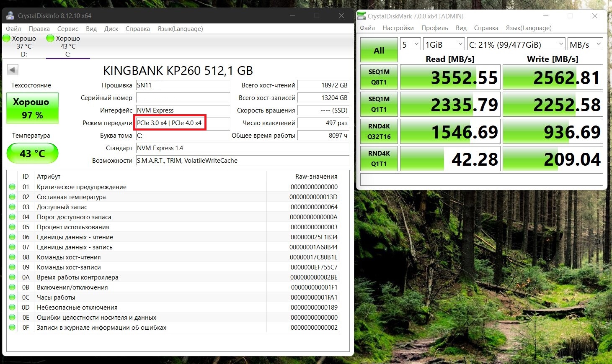Click the Хорошо 97 % health status button
The image size is (612, 364).
32,108
